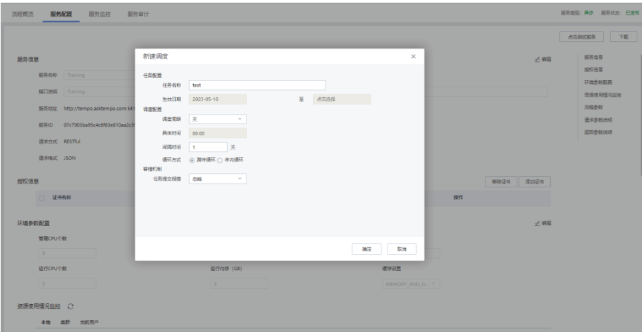The image size is (644, 334).
Task: Jump to 请求参数说明 in side navigation
Action: tap(598, 120)
